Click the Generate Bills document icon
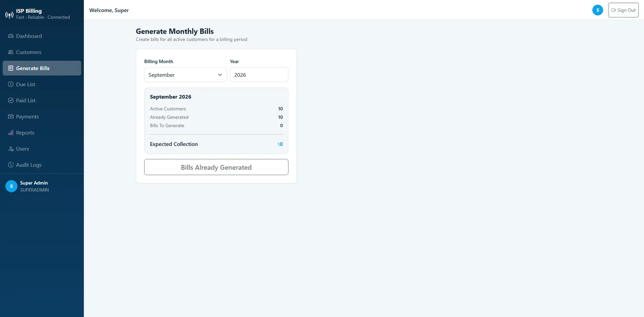 (x=11, y=68)
